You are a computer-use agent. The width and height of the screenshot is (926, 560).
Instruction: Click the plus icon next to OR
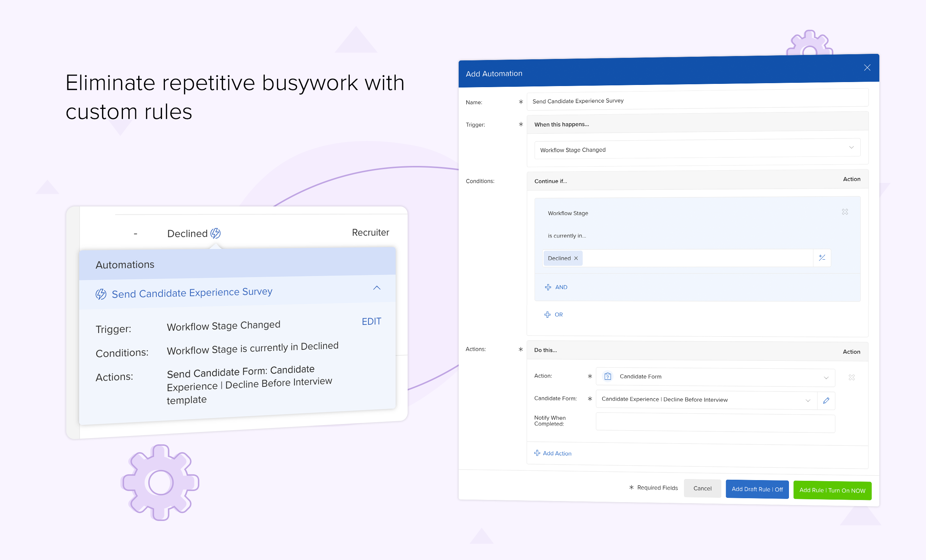[x=547, y=315]
